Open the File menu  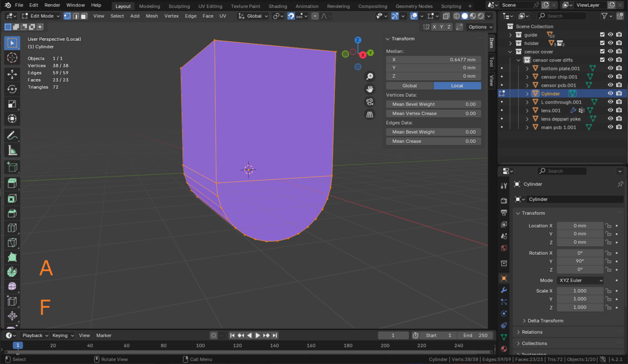[19, 5]
